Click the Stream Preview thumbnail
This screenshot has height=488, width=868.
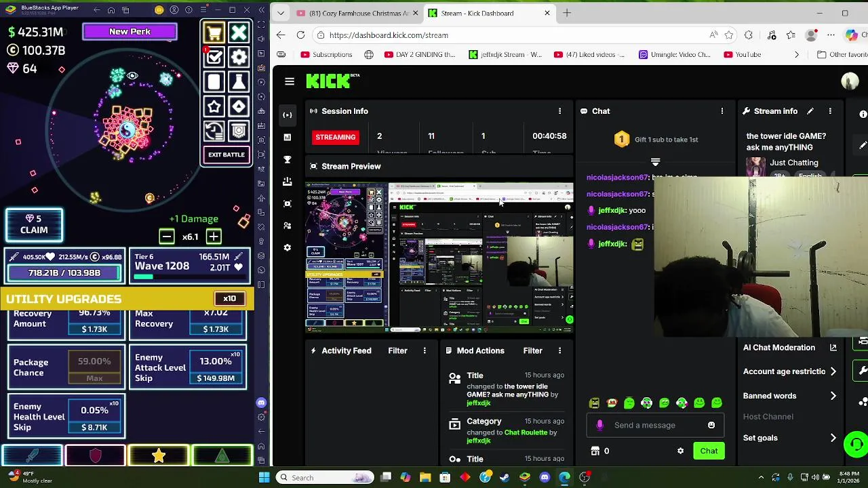439,257
